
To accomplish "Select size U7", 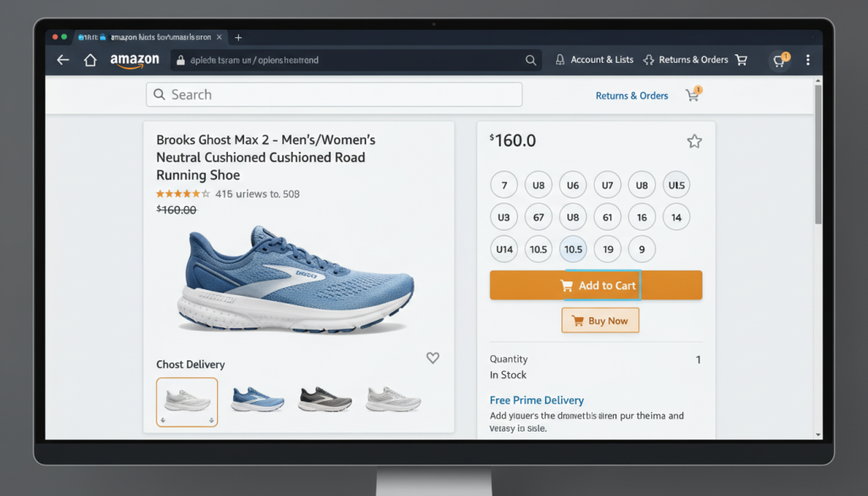I will 607,185.
